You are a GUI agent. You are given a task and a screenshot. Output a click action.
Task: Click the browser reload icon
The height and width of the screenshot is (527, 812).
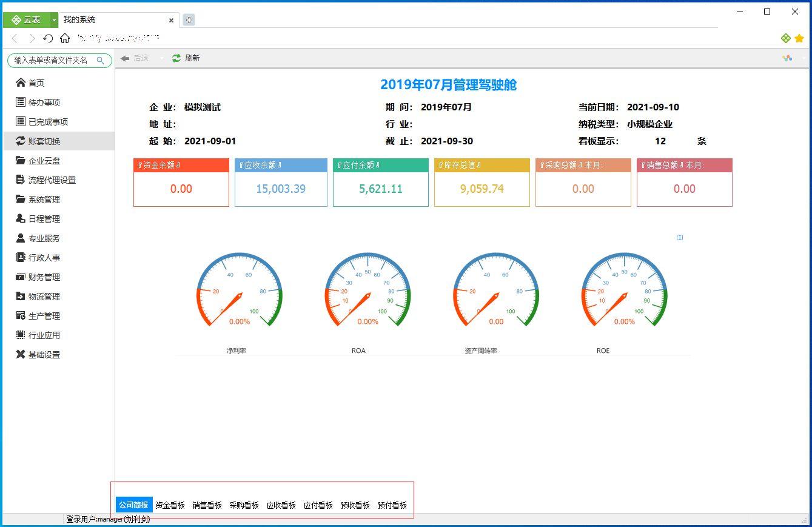coord(49,38)
